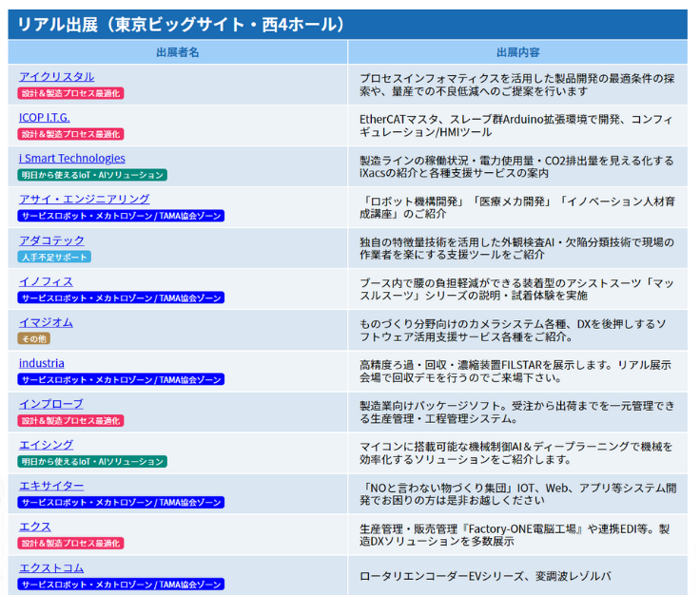The width and height of the screenshot is (700, 595).
Task: Click the ロータリエンコーダーEVシリーズ description text
Action: (x=485, y=576)
